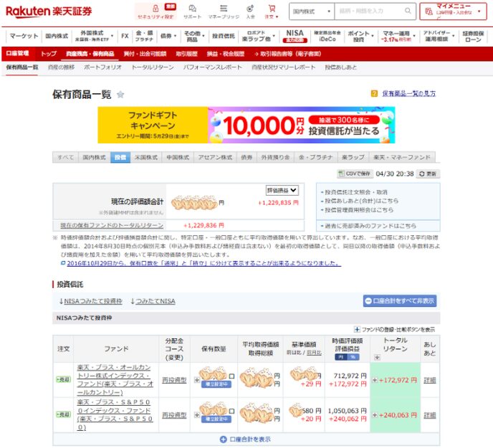Click 売却 for S&P500 fund
The width and height of the screenshot is (493, 448).
click(64, 414)
